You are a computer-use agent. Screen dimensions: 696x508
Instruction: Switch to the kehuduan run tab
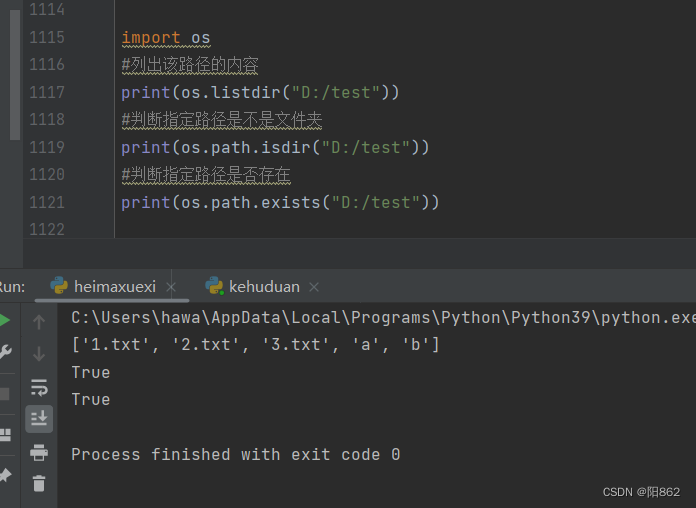(x=263, y=287)
